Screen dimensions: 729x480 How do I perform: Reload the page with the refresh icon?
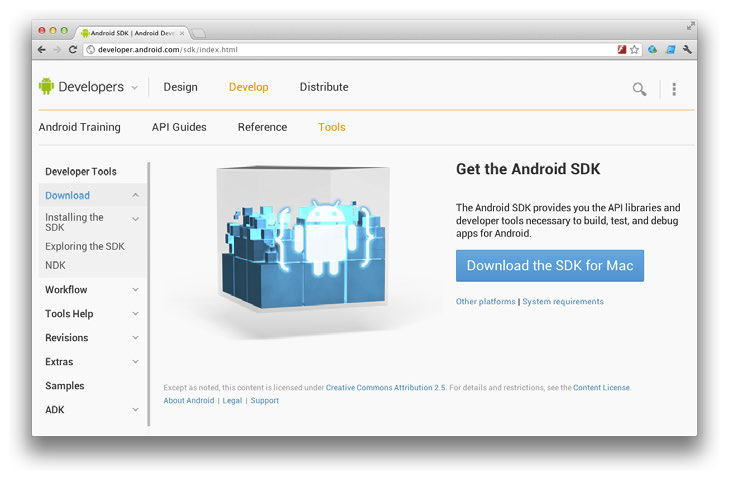click(73, 49)
